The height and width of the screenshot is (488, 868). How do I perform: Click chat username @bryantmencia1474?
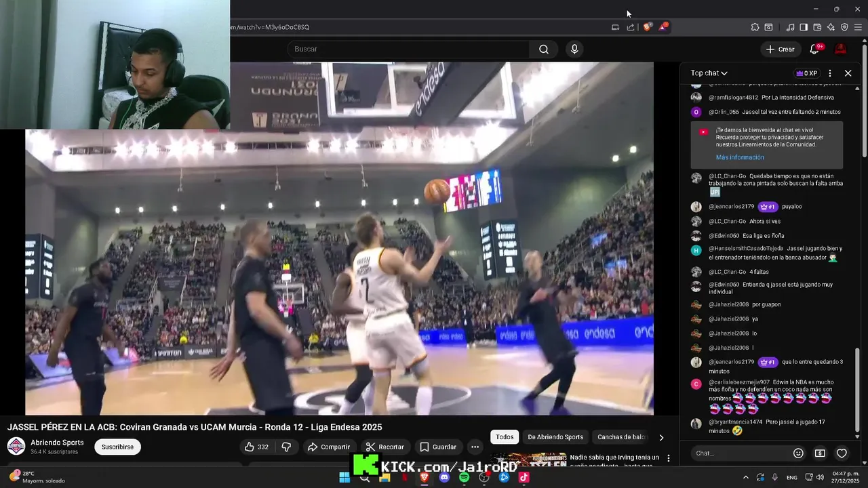point(735,422)
